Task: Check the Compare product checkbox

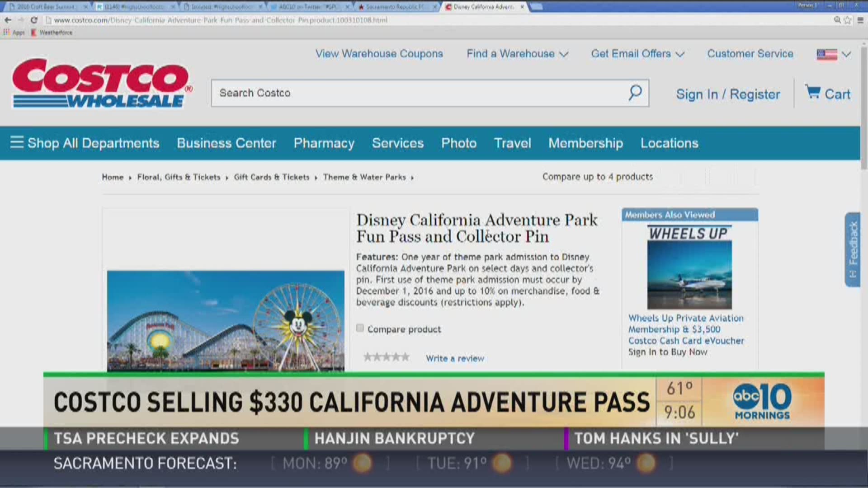Action: [x=360, y=328]
